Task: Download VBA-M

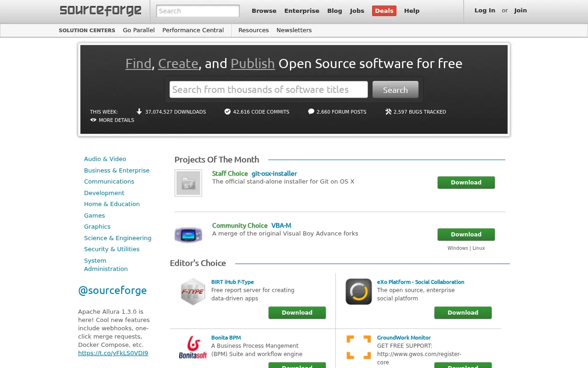Action: [x=466, y=235]
